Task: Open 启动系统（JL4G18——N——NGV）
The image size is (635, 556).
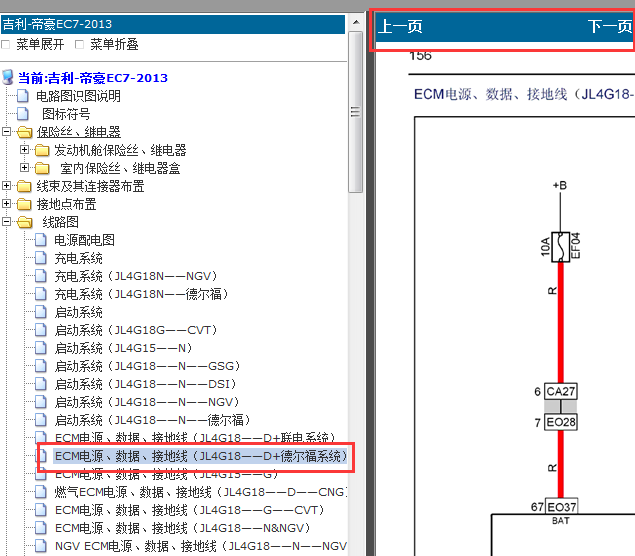Action: point(147,402)
